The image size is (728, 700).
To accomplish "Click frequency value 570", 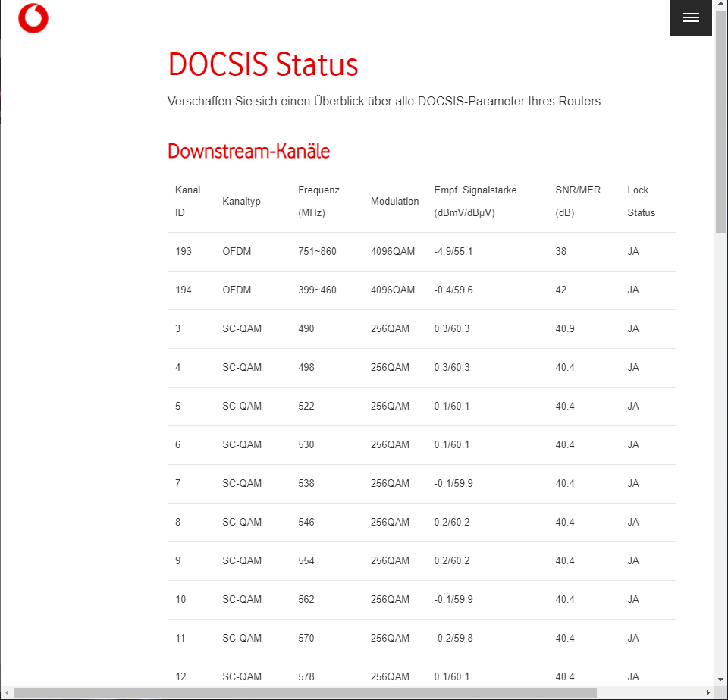I will tap(306, 638).
